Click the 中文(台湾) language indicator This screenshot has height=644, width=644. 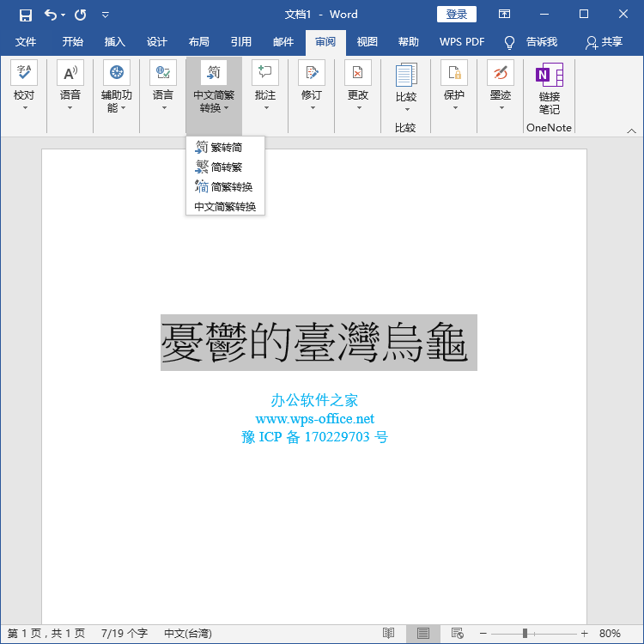(188, 634)
